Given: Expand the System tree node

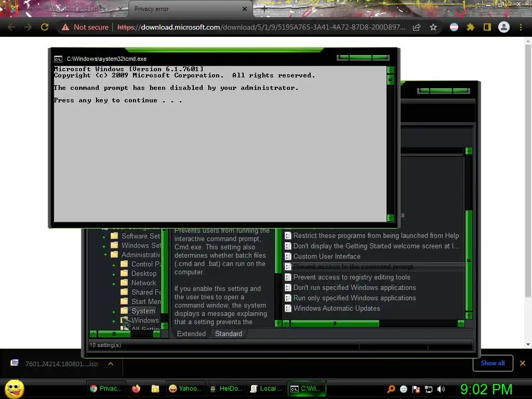Looking at the screenshot, I should [114, 311].
